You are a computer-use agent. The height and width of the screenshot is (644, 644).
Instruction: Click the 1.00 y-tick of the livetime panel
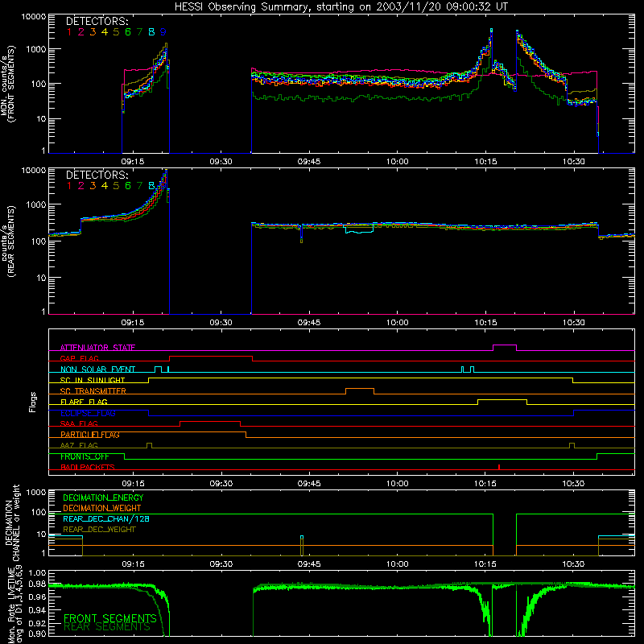[x=37, y=573]
